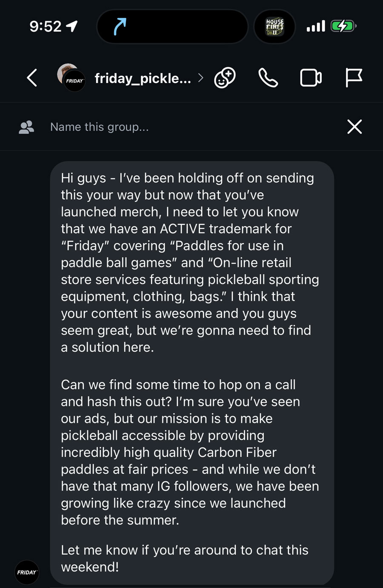Dismiss the Name this group prompt
Viewport: 383px width, 588px height.
click(354, 127)
